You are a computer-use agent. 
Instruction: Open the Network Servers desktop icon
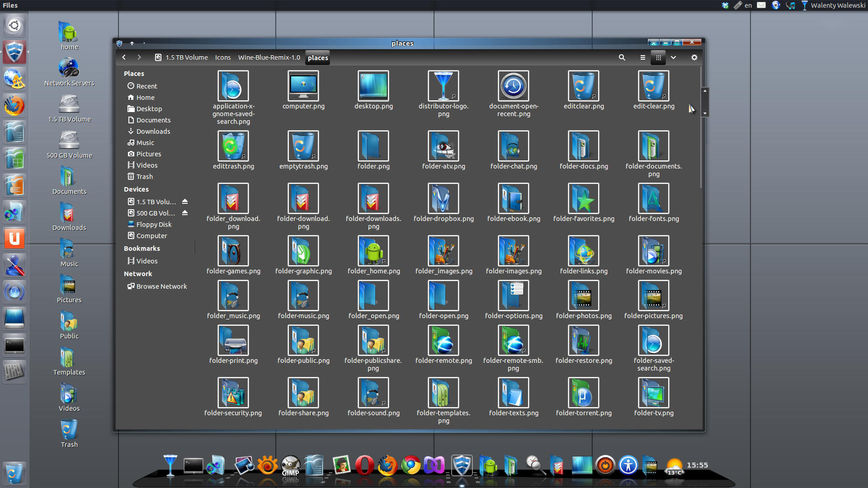69,69
